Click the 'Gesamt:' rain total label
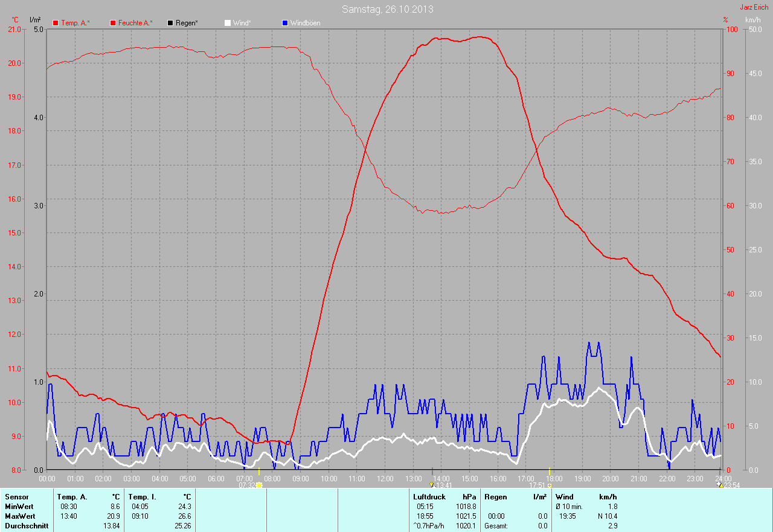The height and width of the screenshot is (532, 773). (x=496, y=526)
